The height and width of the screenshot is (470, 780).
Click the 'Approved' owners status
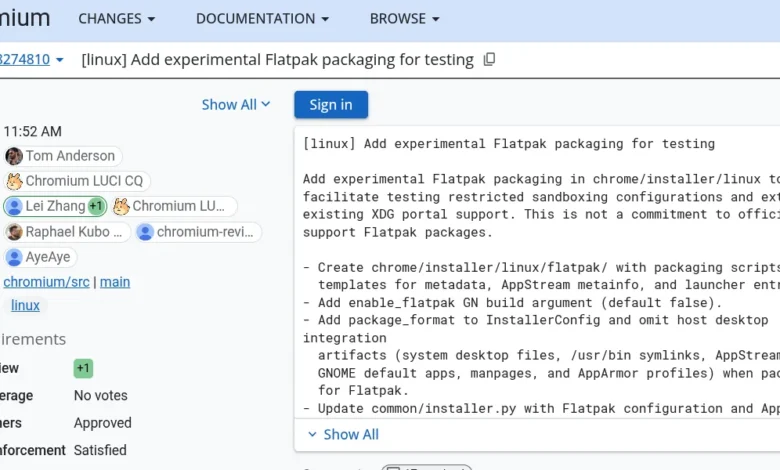pos(102,423)
